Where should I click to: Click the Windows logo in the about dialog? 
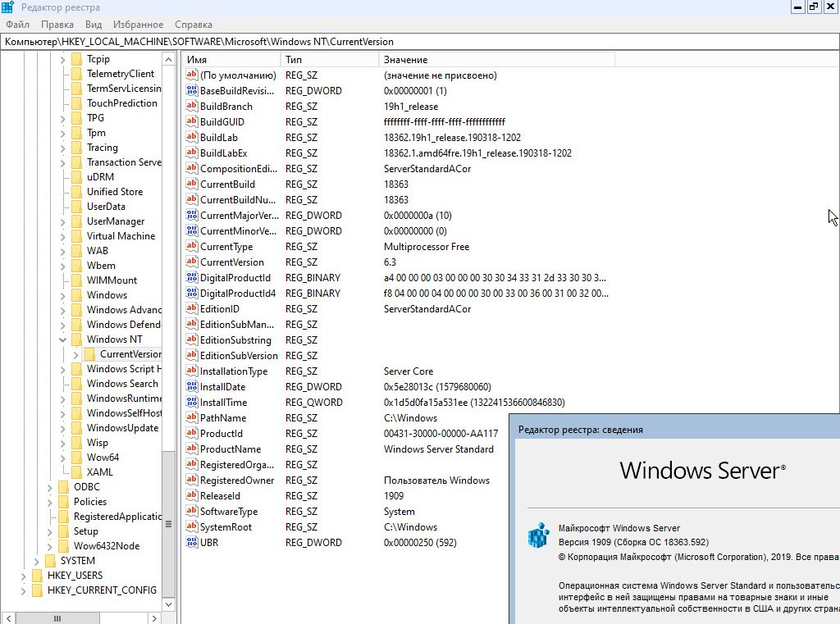(539, 535)
